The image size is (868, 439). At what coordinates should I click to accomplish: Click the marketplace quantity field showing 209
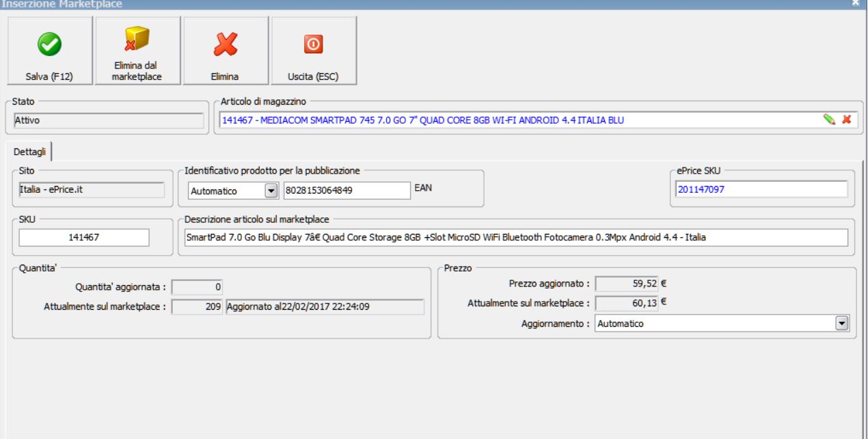click(x=197, y=306)
